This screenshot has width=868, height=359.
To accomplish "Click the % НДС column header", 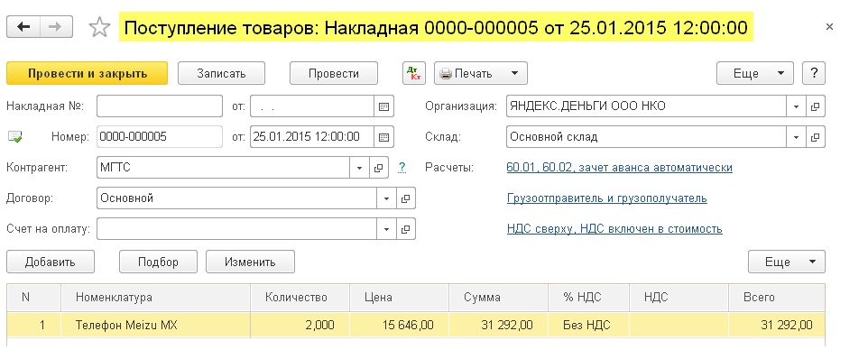I will coord(588,298).
